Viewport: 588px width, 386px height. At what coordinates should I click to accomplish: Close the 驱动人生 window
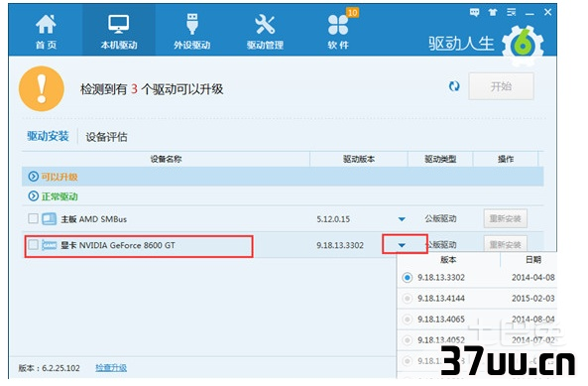(548, 12)
